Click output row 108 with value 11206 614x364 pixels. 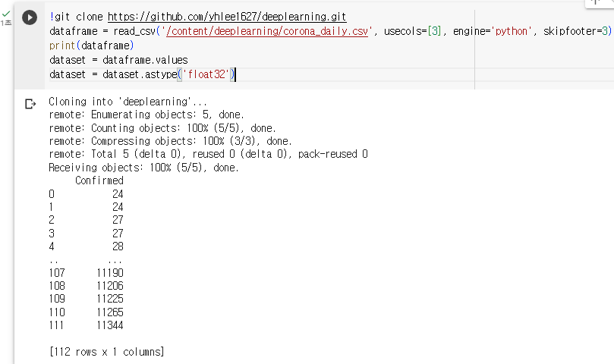tap(87, 286)
